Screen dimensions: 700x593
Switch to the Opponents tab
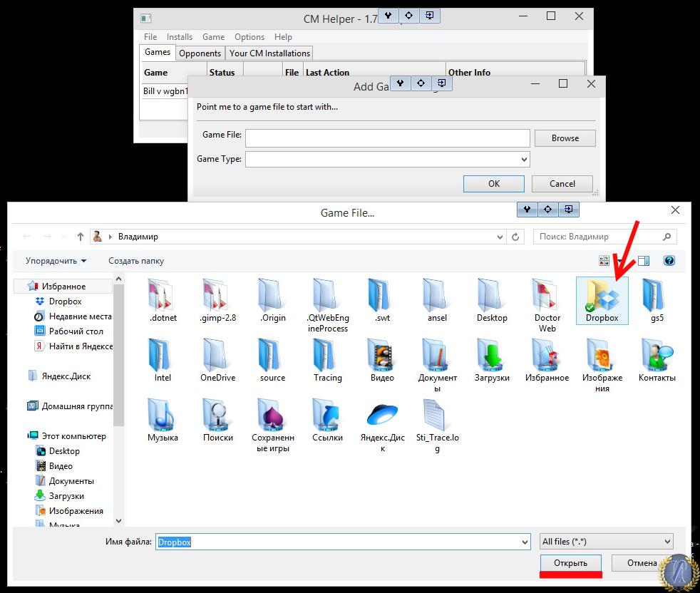pos(200,53)
